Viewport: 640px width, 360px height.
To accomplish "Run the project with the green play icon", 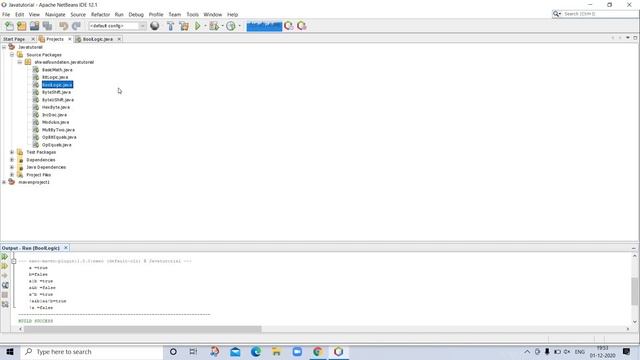I will click(198, 26).
